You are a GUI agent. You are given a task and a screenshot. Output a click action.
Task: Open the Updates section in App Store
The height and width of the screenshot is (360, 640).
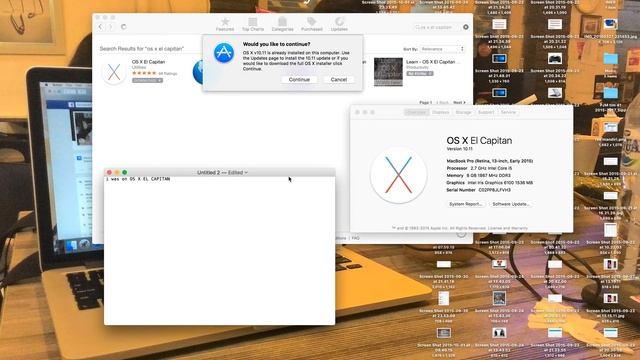coord(339,24)
